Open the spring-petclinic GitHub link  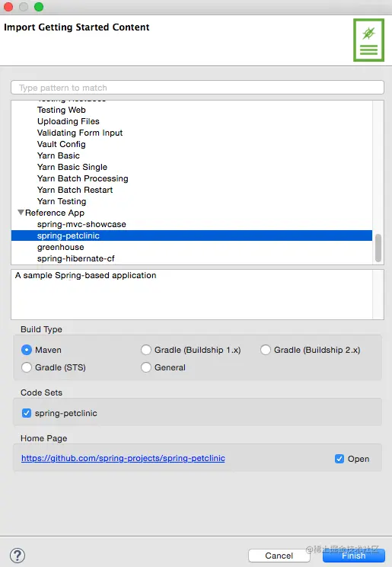coord(123,458)
